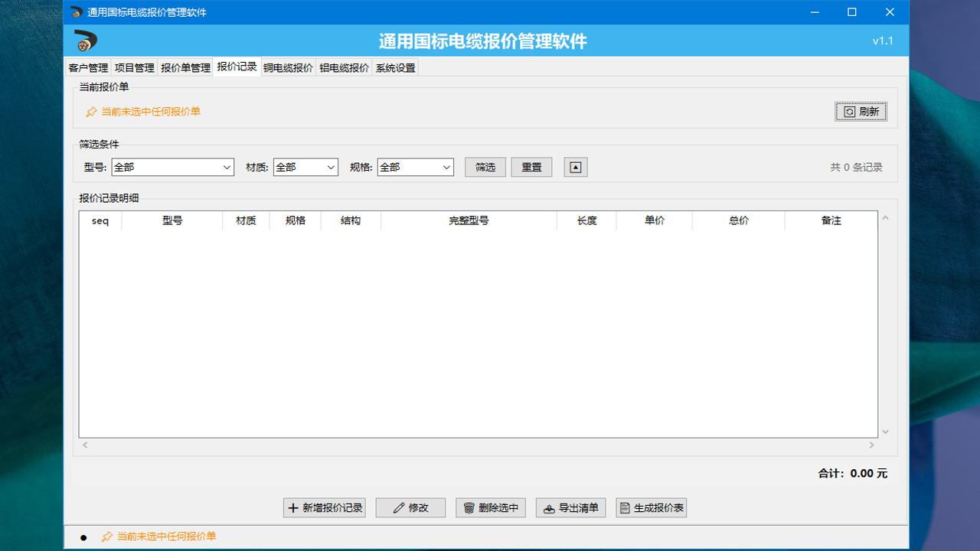Select the 报价记录 tab
Screen dimensions: 980x551
(237, 67)
